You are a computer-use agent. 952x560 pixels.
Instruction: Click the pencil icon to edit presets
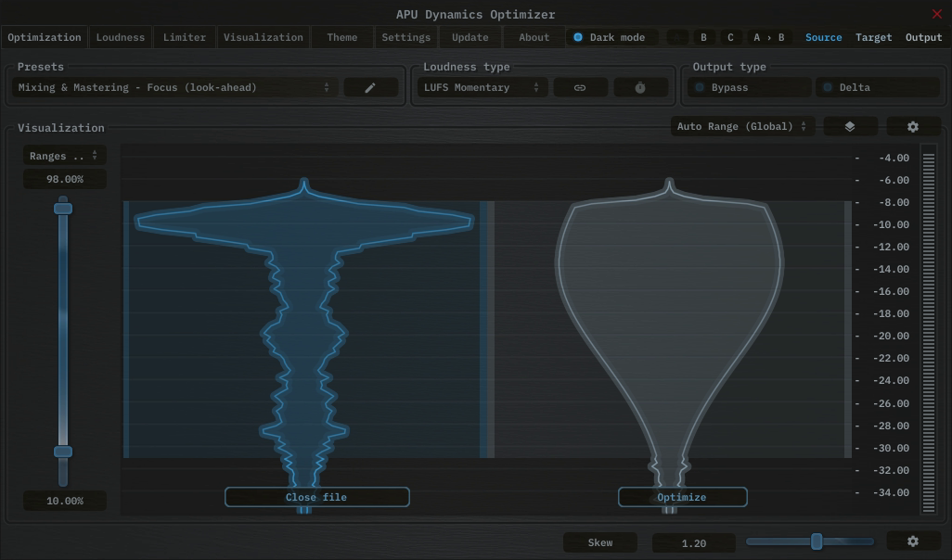(x=370, y=87)
